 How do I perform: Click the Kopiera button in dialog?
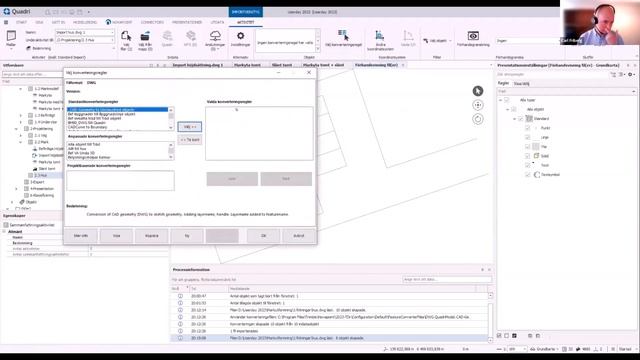(152, 236)
